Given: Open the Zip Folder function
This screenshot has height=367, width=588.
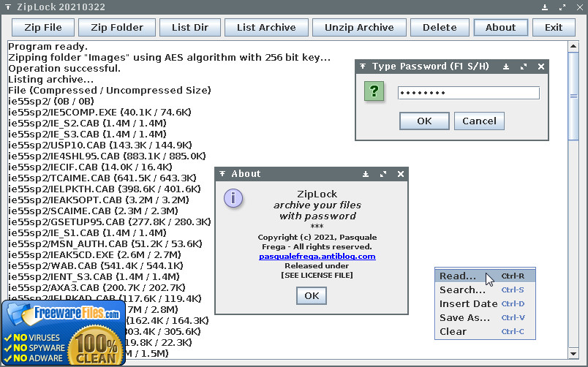Looking at the screenshot, I should 117,27.
